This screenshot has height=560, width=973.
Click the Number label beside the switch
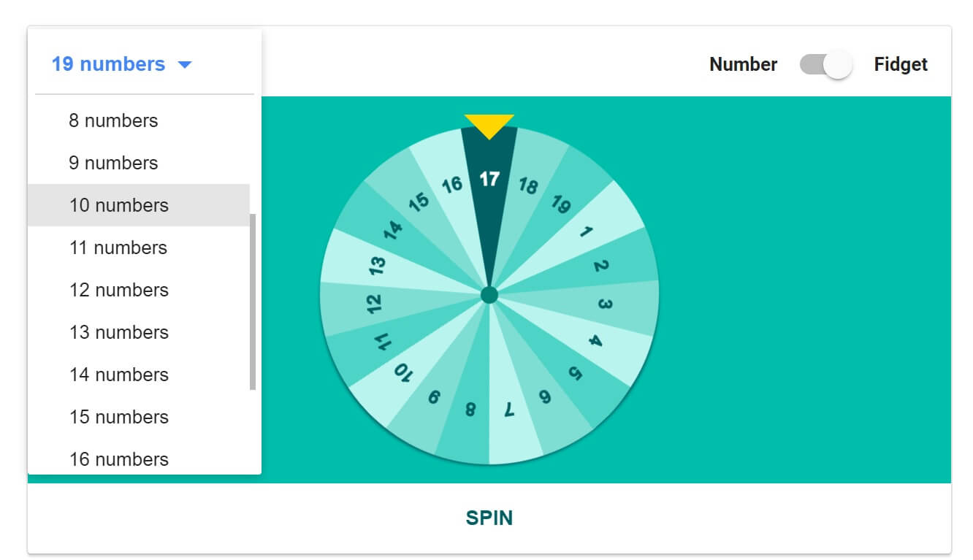[743, 65]
